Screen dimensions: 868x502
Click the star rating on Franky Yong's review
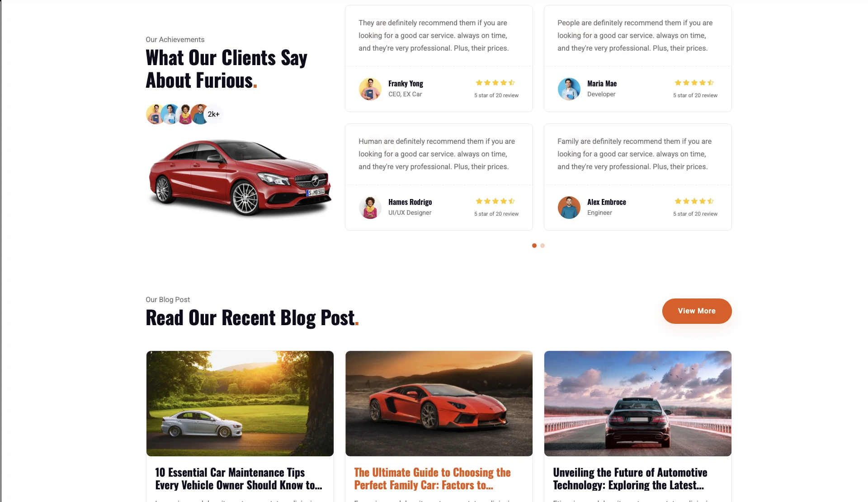click(x=495, y=83)
